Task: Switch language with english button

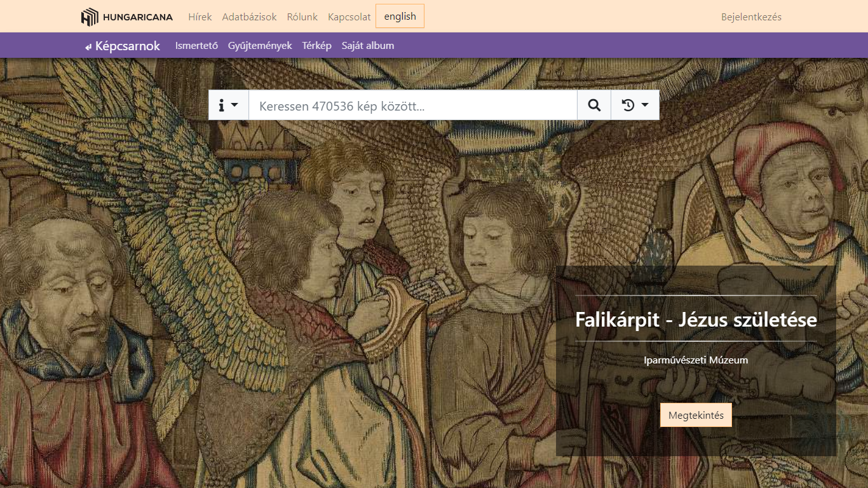Action: pos(400,17)
